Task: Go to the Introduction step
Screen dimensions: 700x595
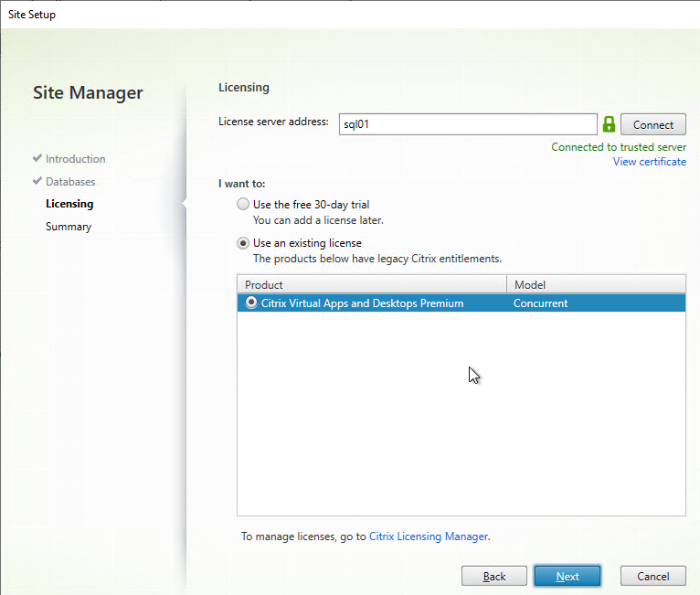Action: [76, 159]
